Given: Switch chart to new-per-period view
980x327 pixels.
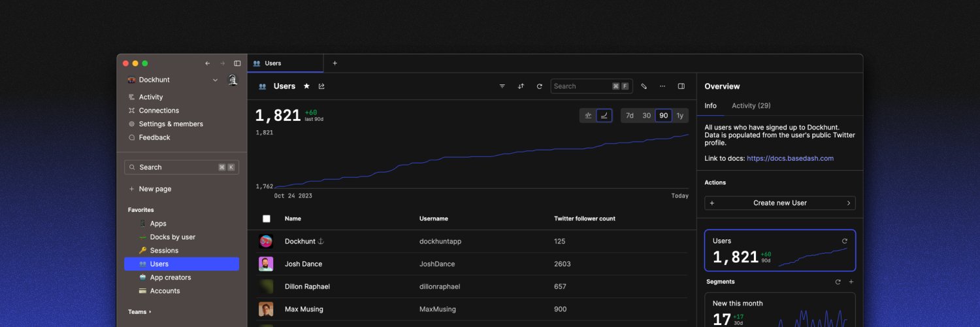Looking at the screenshot, I should point(588,116).
